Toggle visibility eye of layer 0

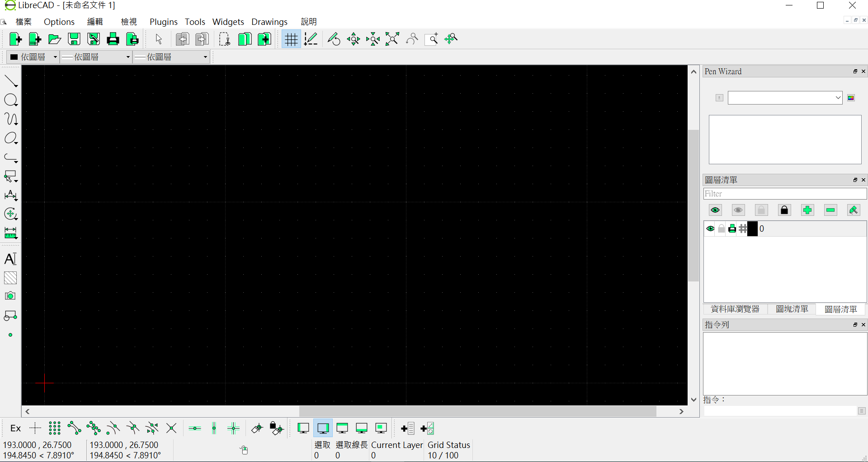point(710,229)
